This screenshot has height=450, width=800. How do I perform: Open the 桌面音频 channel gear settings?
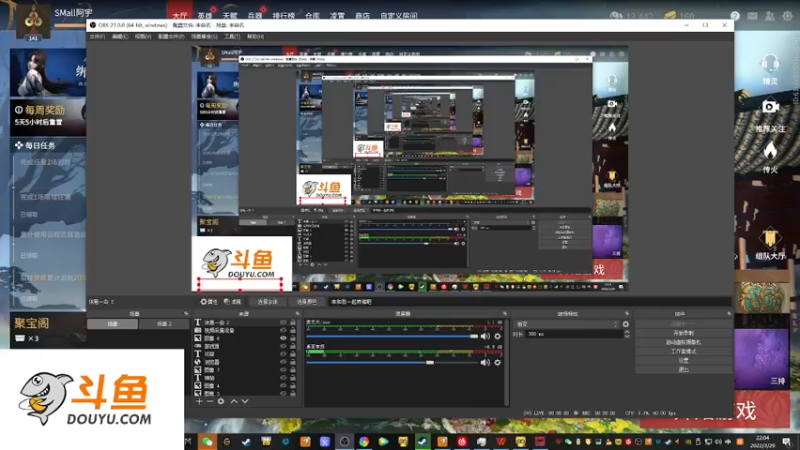[497, 362]
